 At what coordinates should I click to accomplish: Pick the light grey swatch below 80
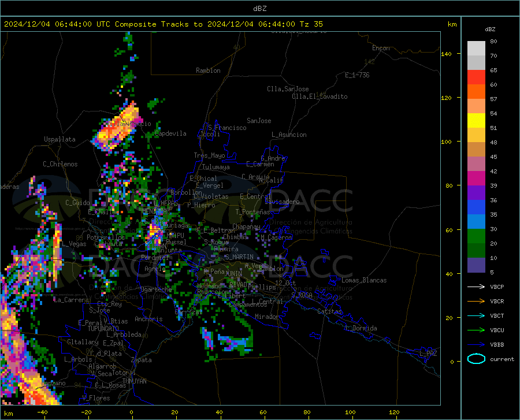(x=476, y=49)
